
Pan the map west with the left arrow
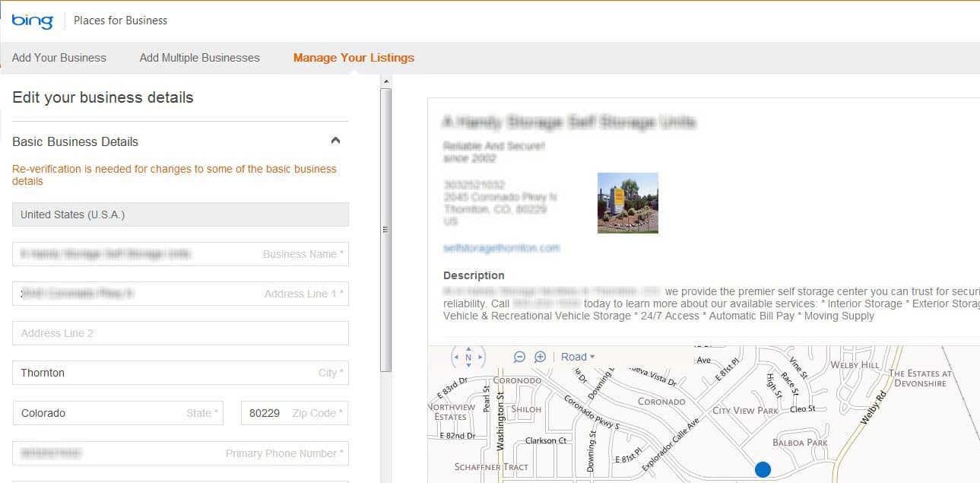click(x=456, y=357)
